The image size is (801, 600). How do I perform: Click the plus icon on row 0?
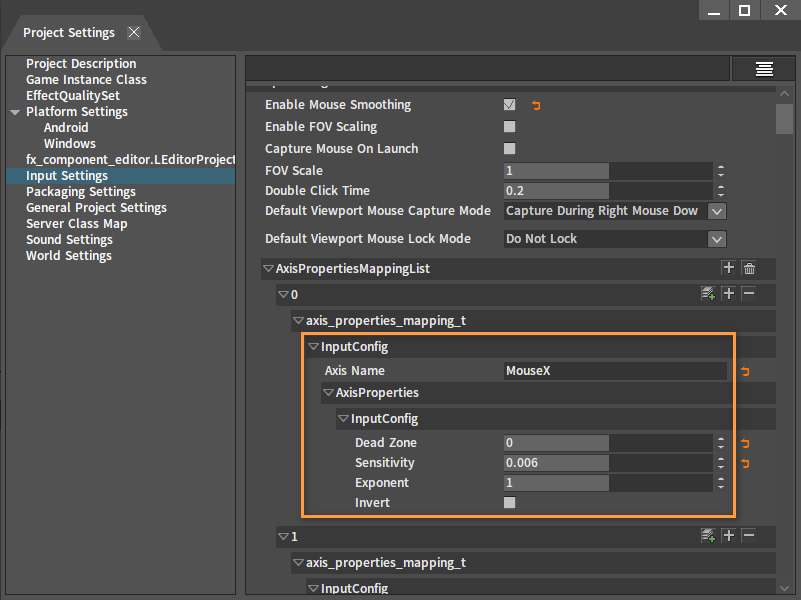(728, 294)
